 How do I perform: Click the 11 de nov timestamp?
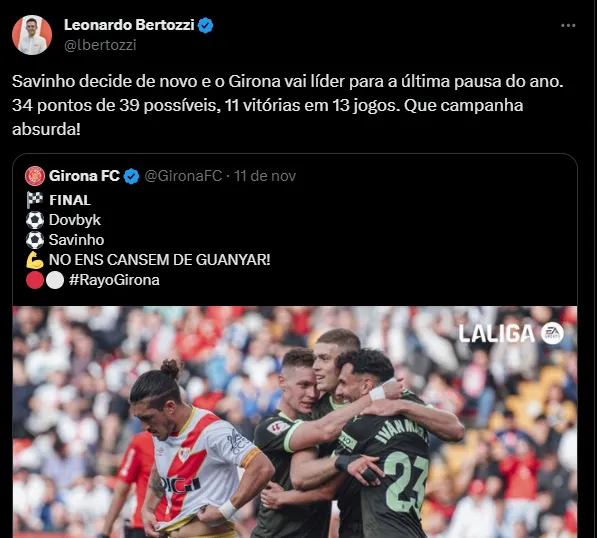pyautogui.click(x=265, y=176)
